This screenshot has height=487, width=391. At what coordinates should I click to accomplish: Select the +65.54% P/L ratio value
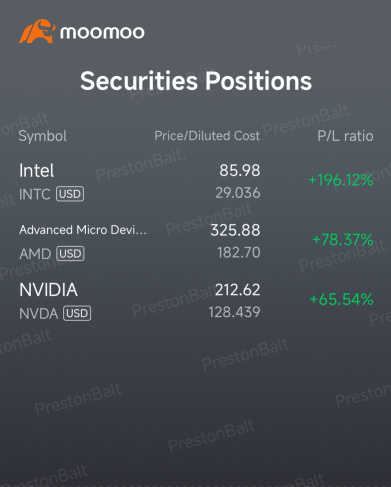pos(341,299)
